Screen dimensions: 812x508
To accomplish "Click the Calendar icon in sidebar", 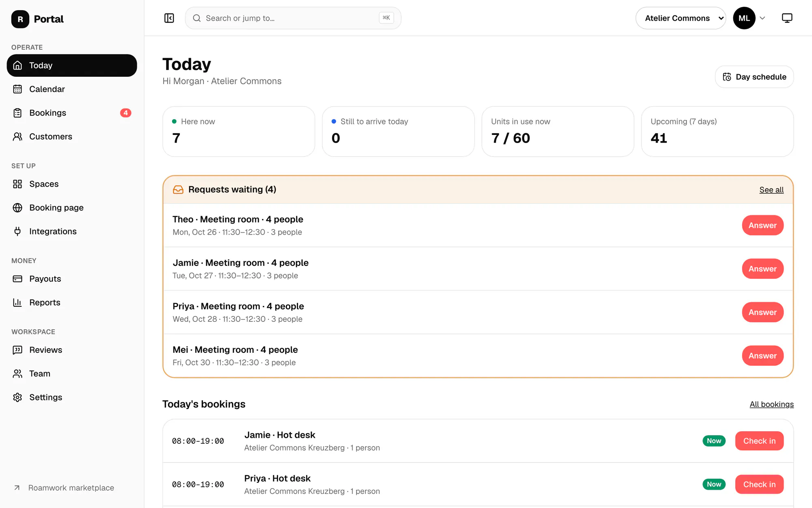I will [17, 89].
